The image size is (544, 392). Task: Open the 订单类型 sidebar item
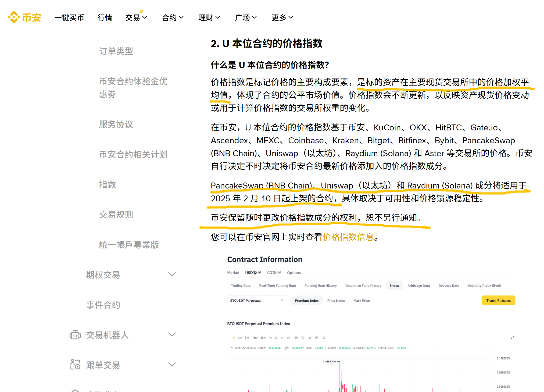pyautogui.click(x=116, y=51)
